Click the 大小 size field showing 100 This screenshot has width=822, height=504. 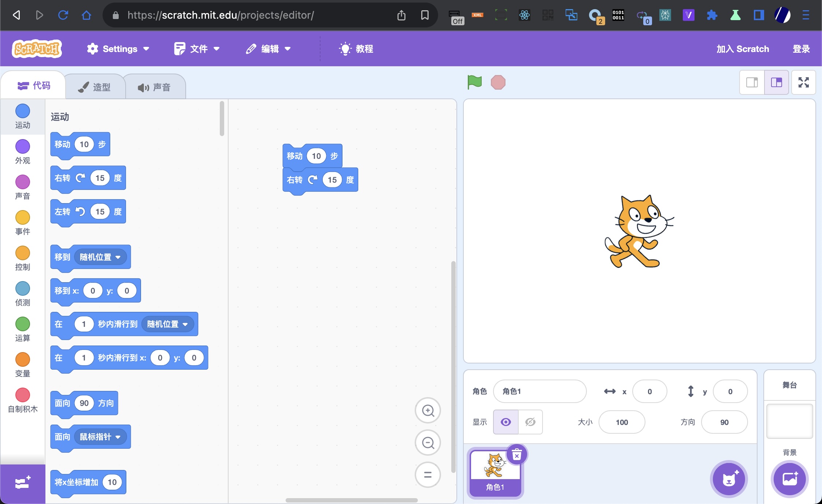[622, 422]
